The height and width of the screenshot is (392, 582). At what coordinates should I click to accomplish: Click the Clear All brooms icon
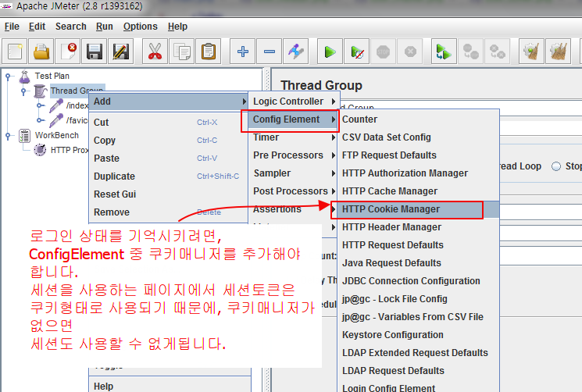pyautogui.click(x=559, y=52)
